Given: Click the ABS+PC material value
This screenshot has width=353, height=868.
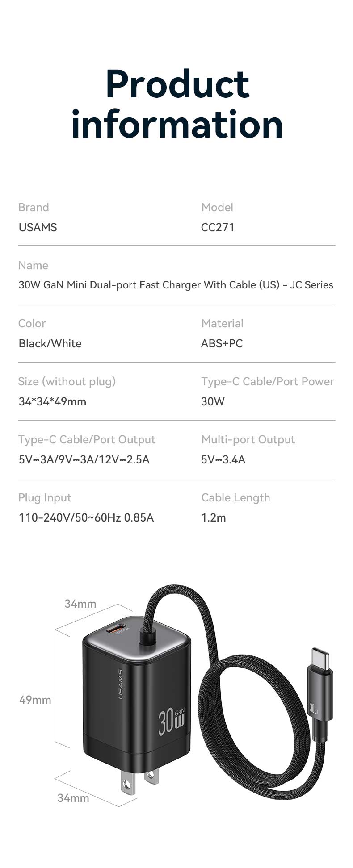Looking at the screenshot, I should (222, 343).
